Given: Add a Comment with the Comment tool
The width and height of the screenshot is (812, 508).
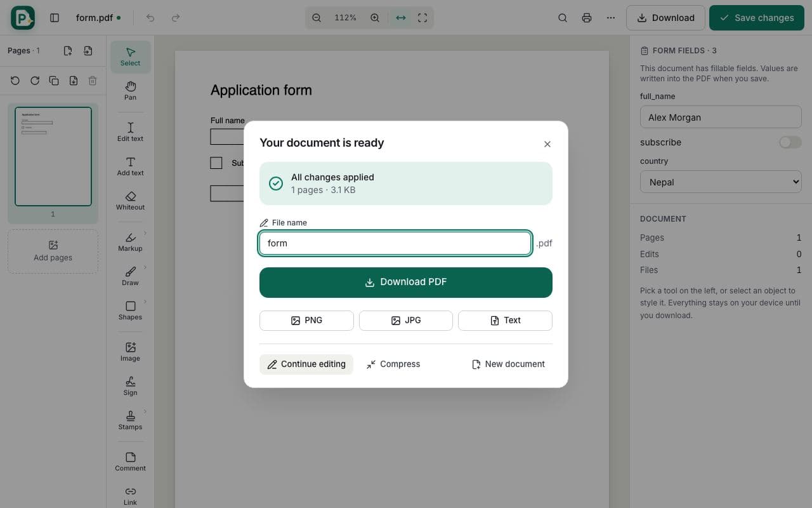Looking at the screenshot, I should (130, 462).
